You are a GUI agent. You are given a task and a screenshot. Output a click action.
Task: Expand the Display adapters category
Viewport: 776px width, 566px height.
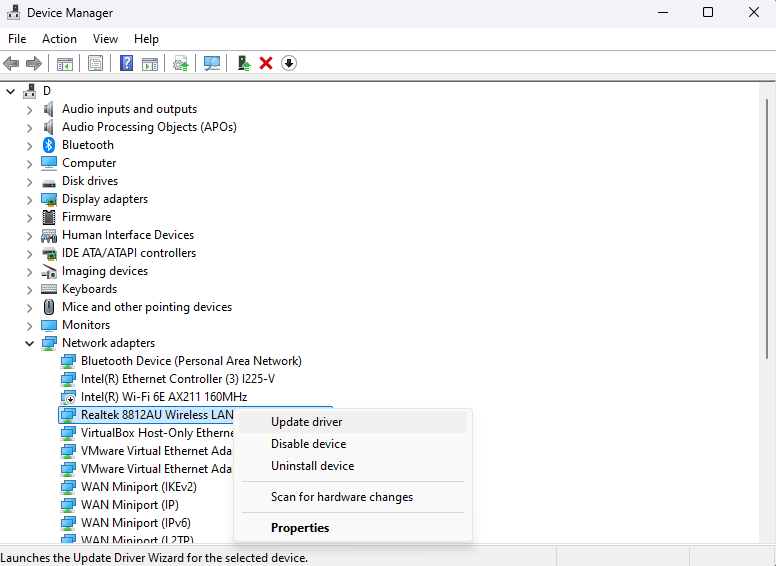(x=29, y=199)
